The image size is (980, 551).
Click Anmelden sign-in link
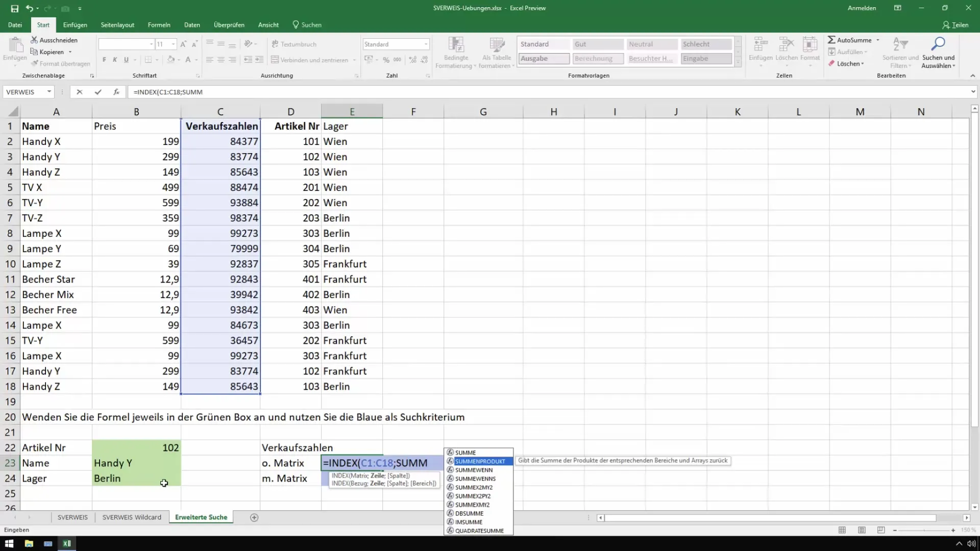point(862,8)
